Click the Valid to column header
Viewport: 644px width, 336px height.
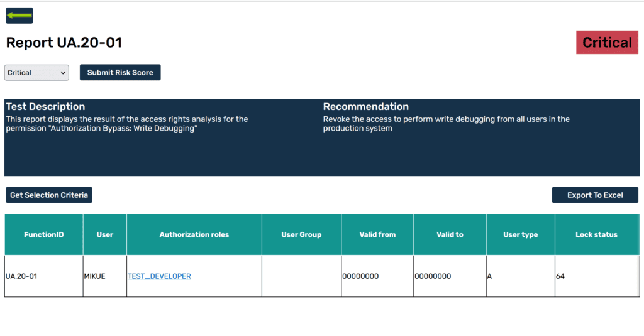[x=450, y=234]
